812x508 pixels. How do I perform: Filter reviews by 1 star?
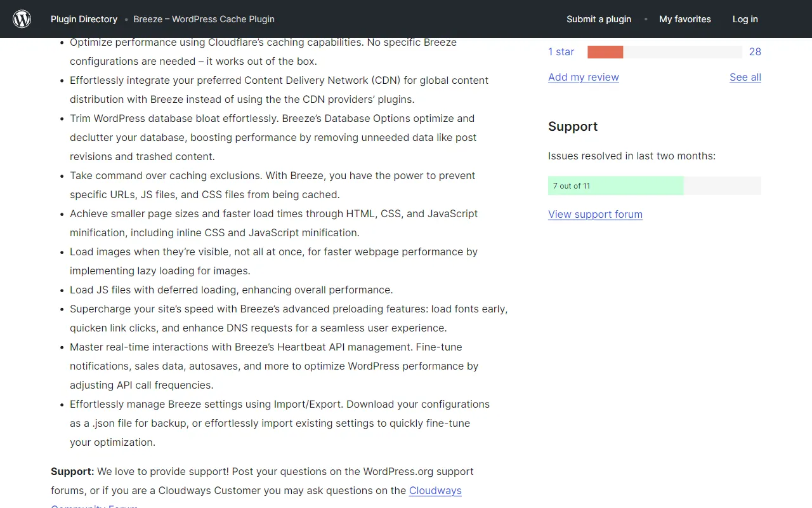561,52
